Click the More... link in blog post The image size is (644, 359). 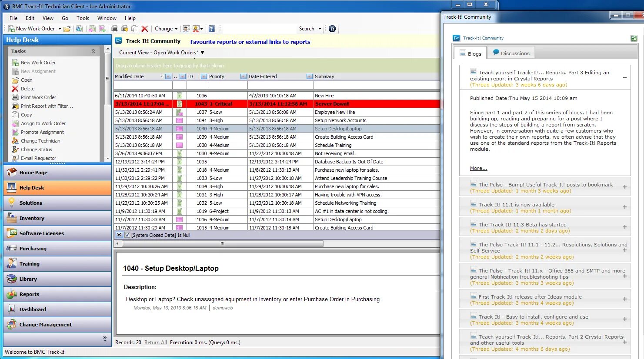coord(478,168)
